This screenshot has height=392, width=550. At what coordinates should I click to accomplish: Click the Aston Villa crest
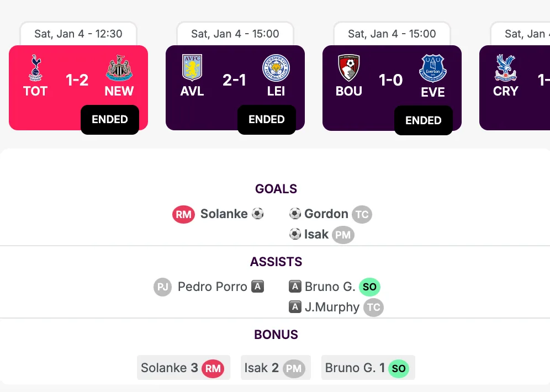tap(192, 68)
